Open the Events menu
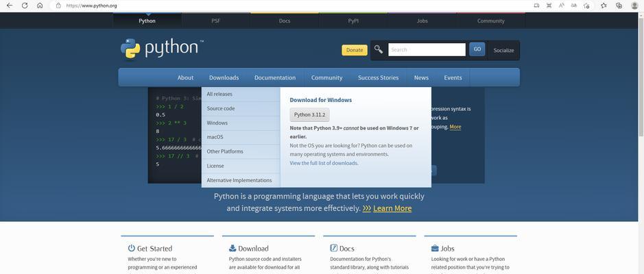Image resolution: width=644 pixels, height=274 pixels. click(x=453, y=77)
